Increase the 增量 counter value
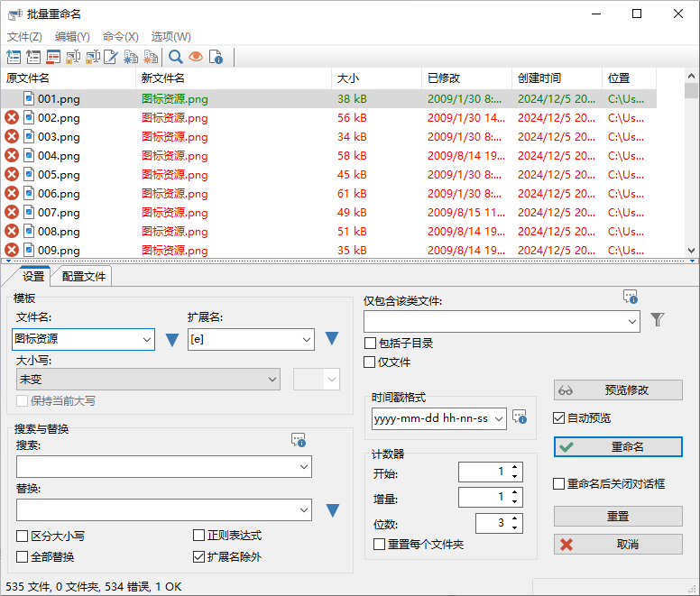The width and height of the screenshot is (700, 596). (515, 492)
